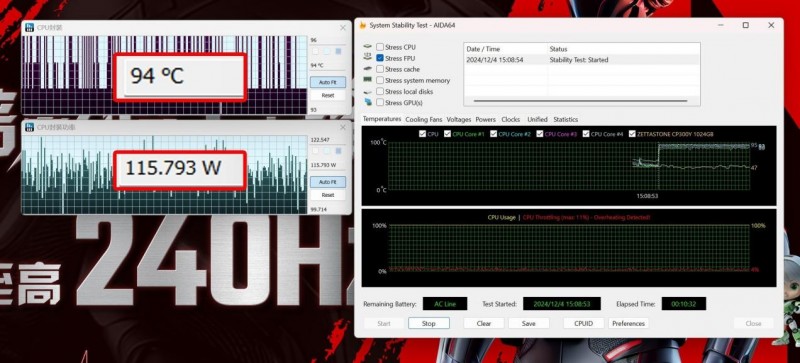Open the Preferences dialog
Image resolution: width=800 pixels, height=363 pixels.
pyautogui.click(x=629, y=323)
